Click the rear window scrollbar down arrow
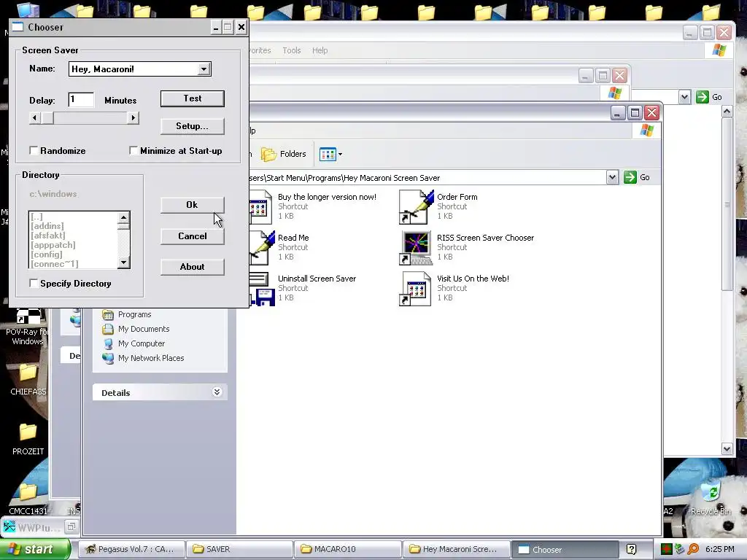 tap(727, 448)
